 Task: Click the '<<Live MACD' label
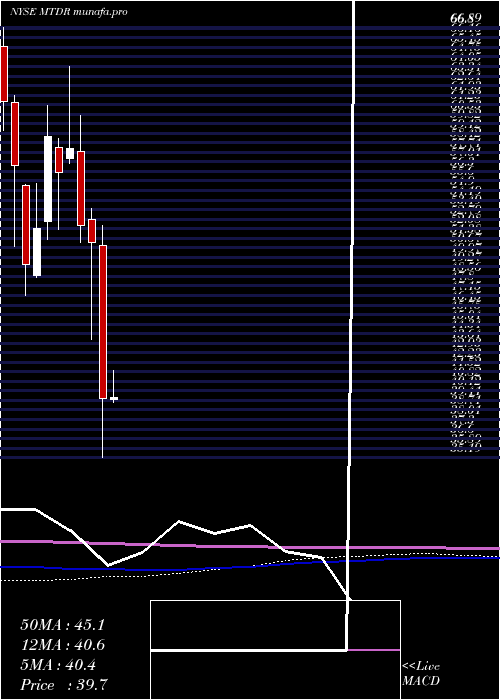tap(421, 674)
